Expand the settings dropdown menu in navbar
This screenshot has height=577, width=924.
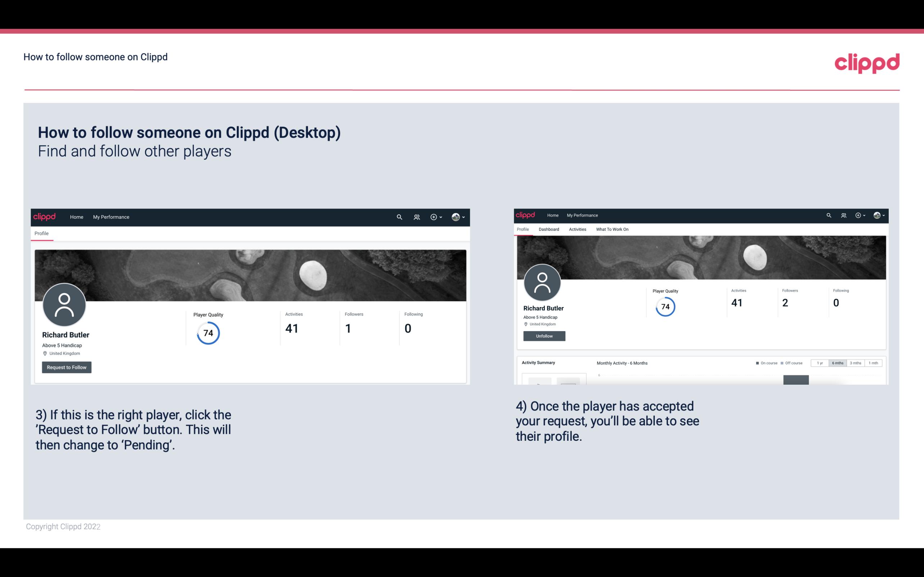458,217
